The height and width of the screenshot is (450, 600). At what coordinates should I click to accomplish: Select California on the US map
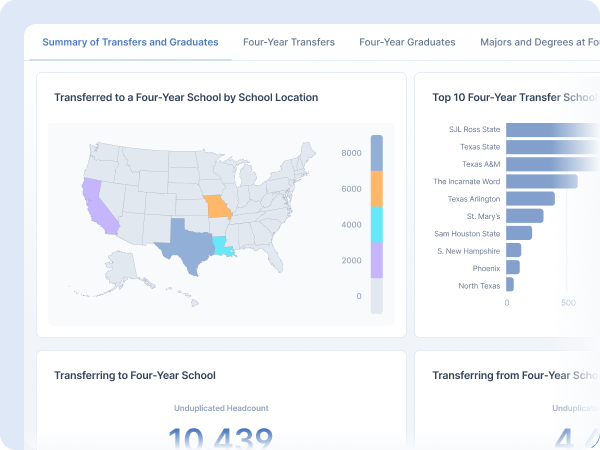point(97,204)
